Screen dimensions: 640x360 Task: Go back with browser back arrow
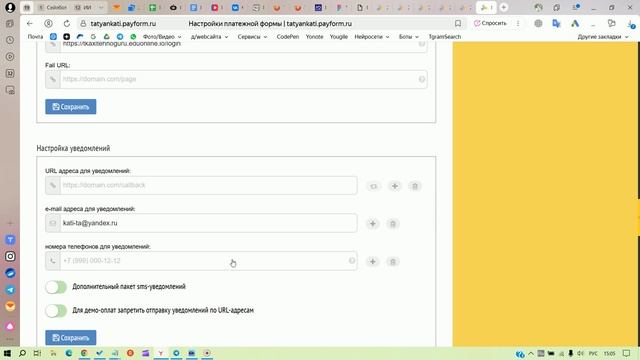tap(30, 24)
